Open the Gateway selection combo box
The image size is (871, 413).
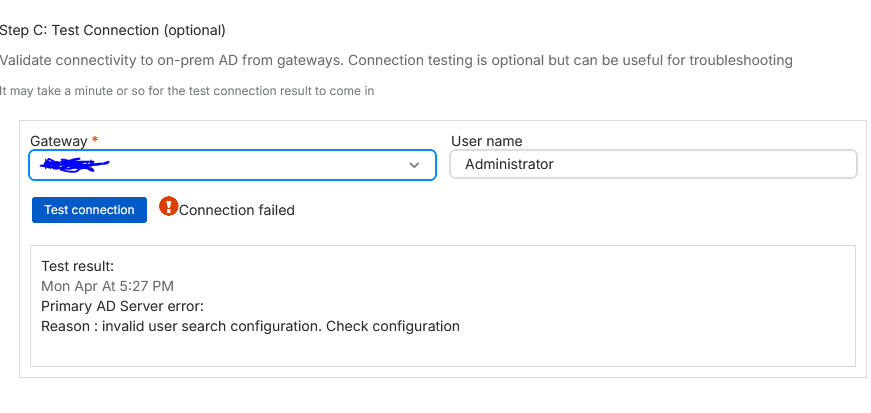[232, 165]
